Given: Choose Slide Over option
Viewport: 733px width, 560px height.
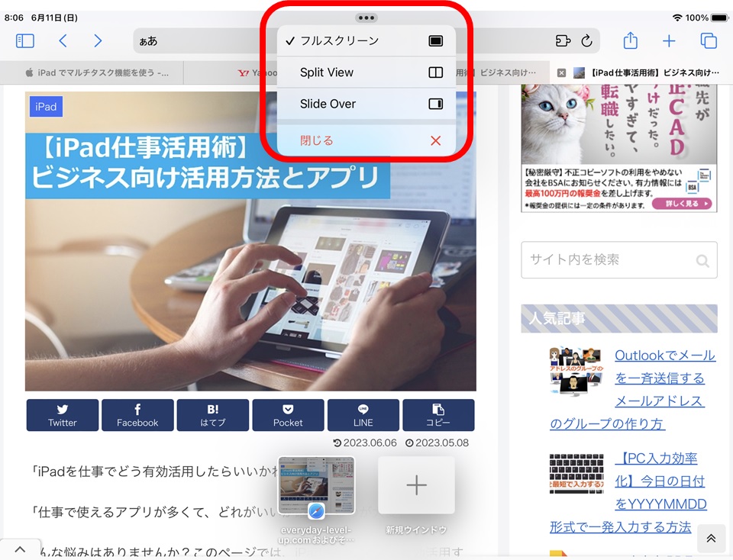Looking at the screenshot, I should 366,104.
